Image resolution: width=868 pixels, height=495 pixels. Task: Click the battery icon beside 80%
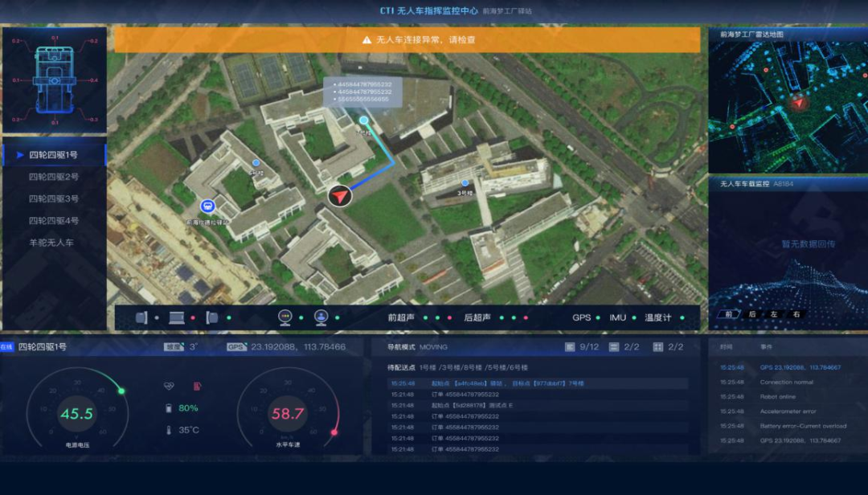[169, 408]
